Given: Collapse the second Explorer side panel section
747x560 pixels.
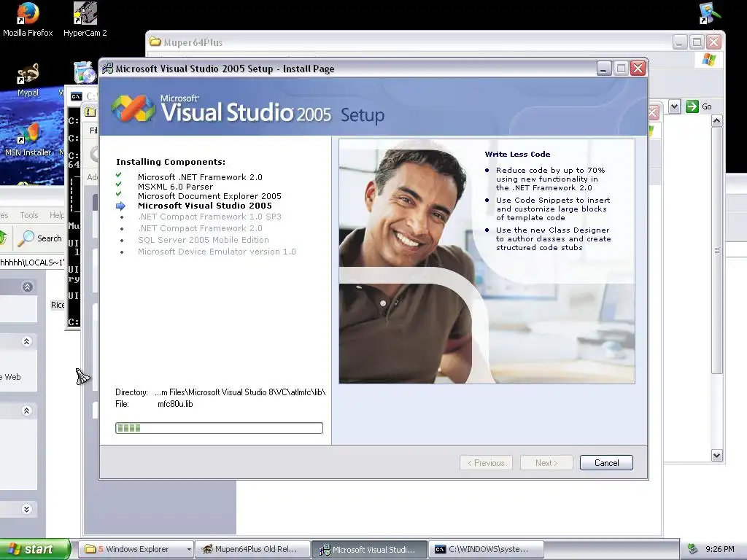Looking at the screenshot, I should click(x=27, y=341).
